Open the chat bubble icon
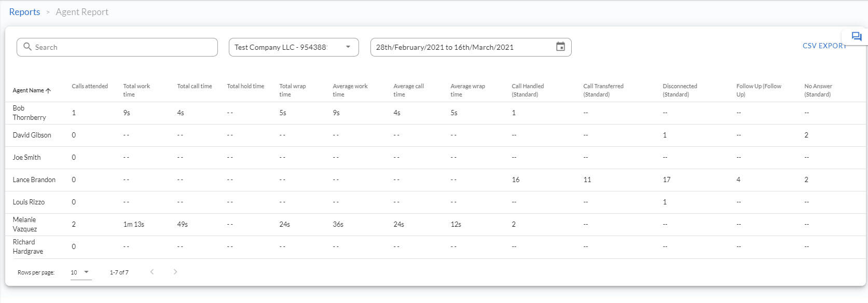The image size is (868, 303). click(x=857, y=36)
